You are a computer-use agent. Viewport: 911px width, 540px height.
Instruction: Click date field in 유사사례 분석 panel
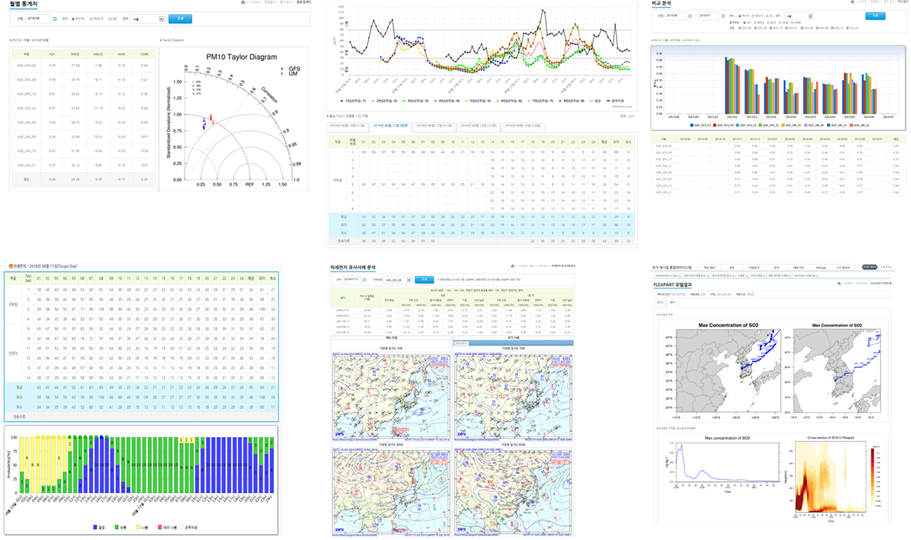coord(352,280)
